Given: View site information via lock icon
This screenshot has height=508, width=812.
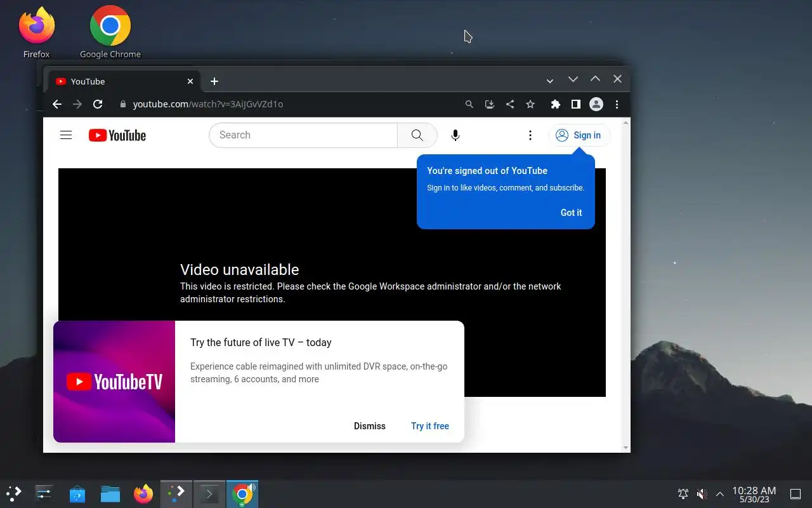Looking at the screenshot, I should (123, 104).
